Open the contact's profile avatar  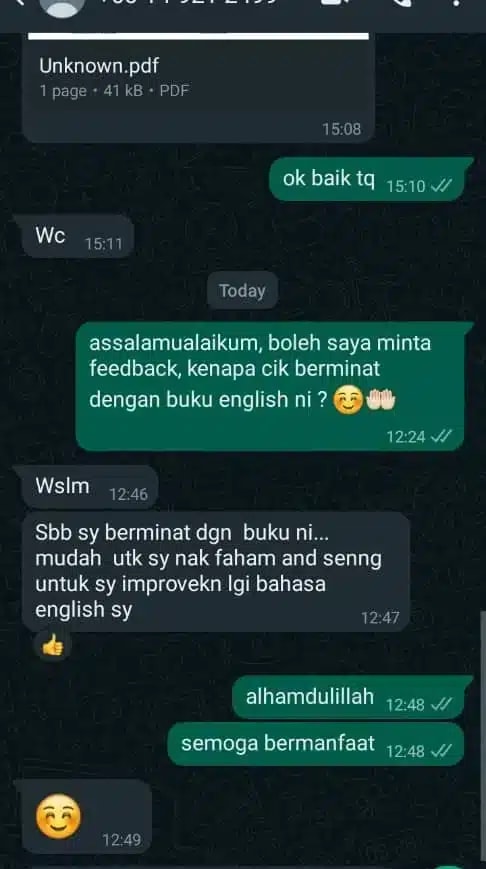click(63, 6)
